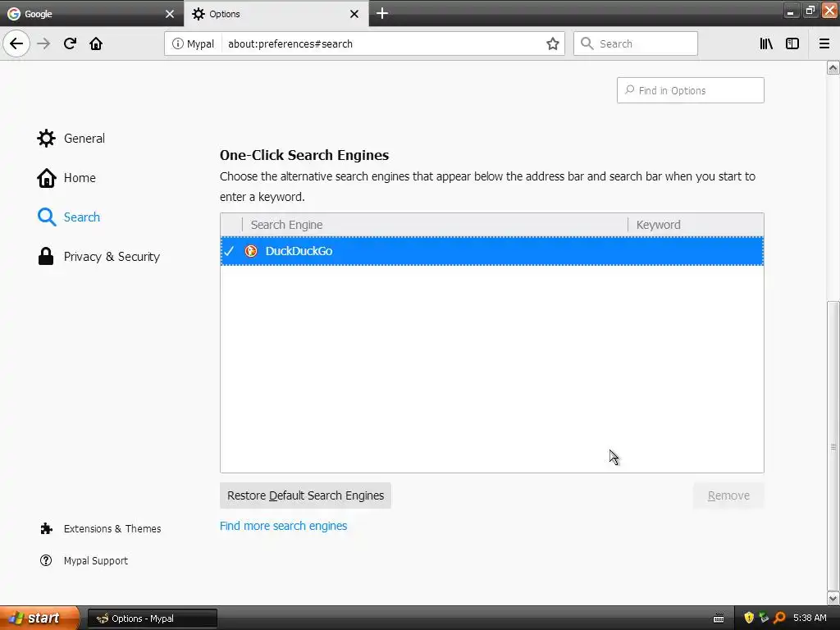Follow Find more search engines link

tap(283, 526)
